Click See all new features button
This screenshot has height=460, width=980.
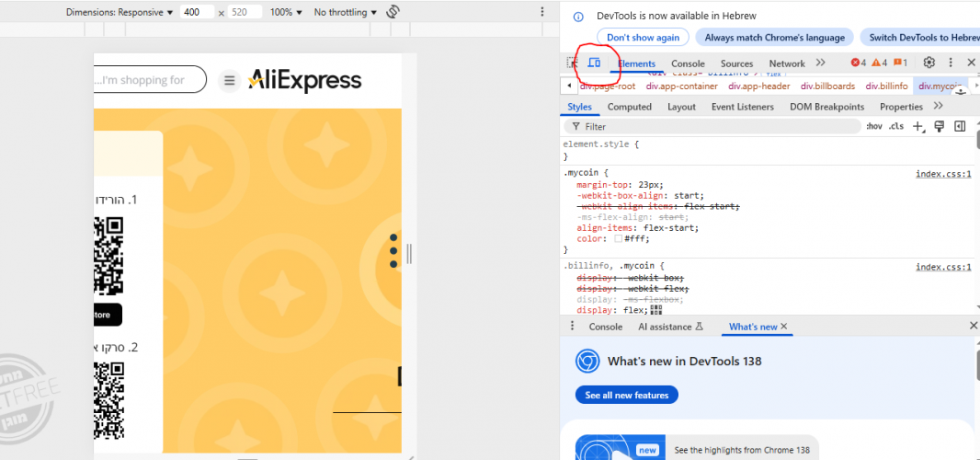point(627,395)
